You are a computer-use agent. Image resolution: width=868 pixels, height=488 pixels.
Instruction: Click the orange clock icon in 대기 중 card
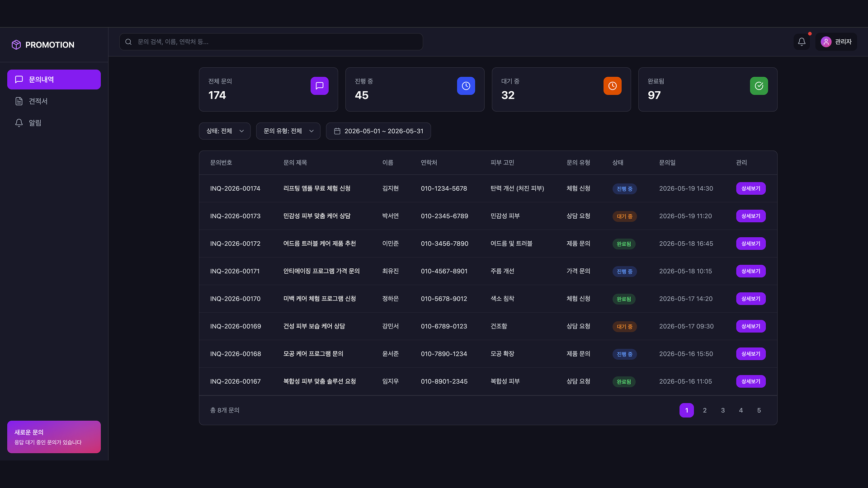click(x=613, y=86)
